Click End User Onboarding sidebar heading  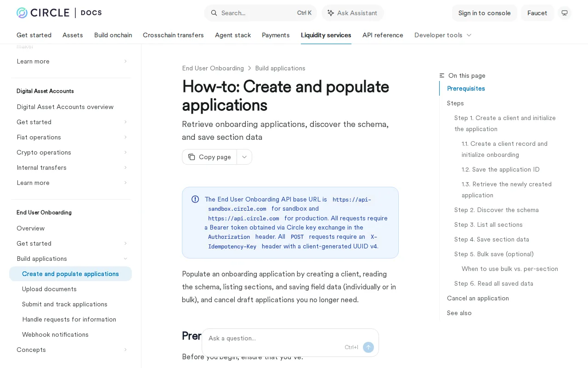(x=44, y=213)
